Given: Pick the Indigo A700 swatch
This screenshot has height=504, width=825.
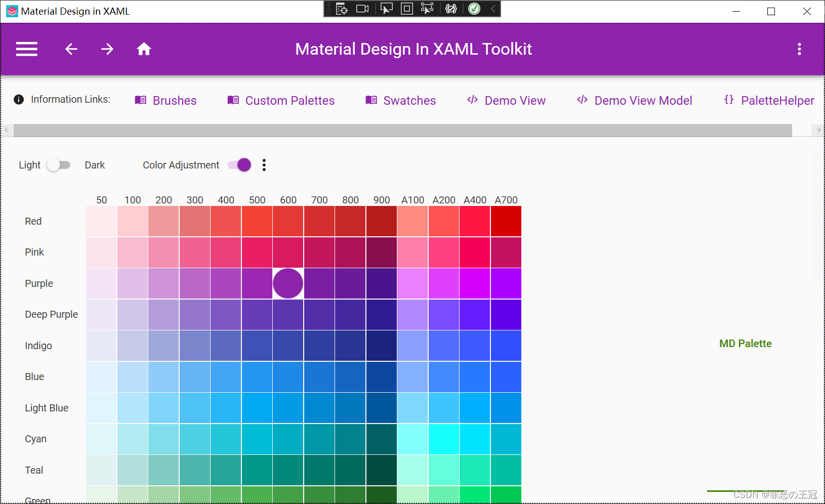Looking at the screenshot, I should point(506,346).
